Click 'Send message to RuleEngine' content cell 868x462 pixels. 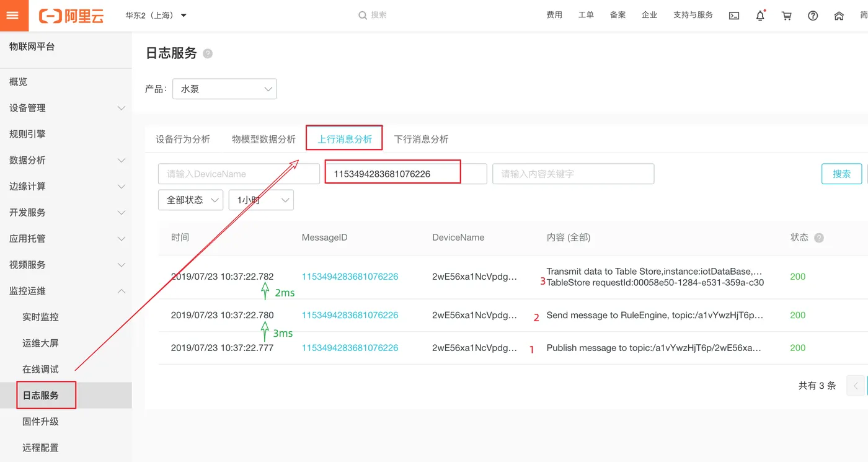point(655,315)
